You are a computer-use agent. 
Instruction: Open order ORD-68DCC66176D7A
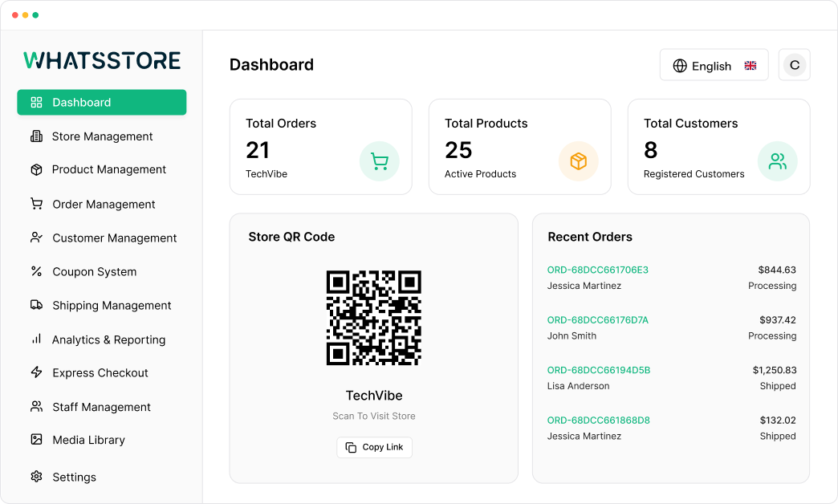coord(597,320)
